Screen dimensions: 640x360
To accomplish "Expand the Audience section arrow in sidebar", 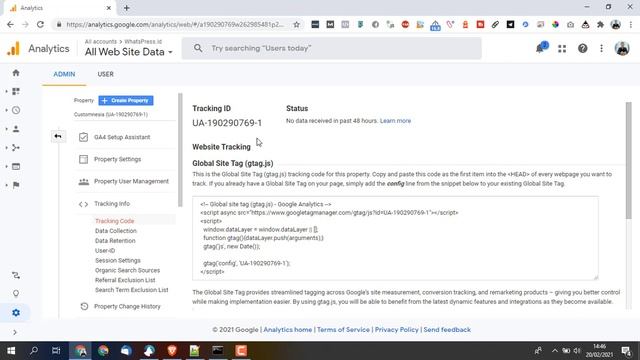I will click(7, 129).
